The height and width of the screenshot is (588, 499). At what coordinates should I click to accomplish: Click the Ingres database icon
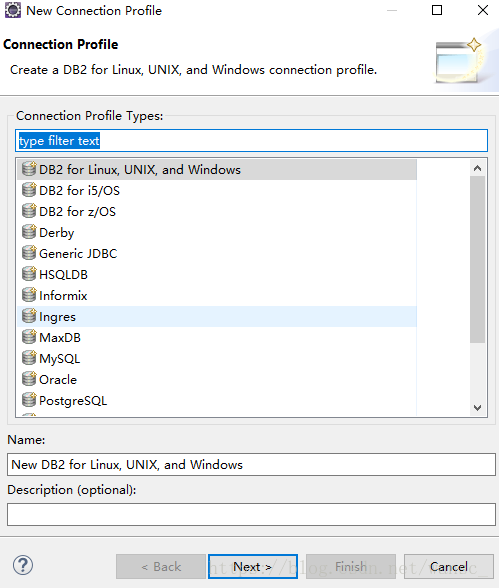click(x=29, y=316)
